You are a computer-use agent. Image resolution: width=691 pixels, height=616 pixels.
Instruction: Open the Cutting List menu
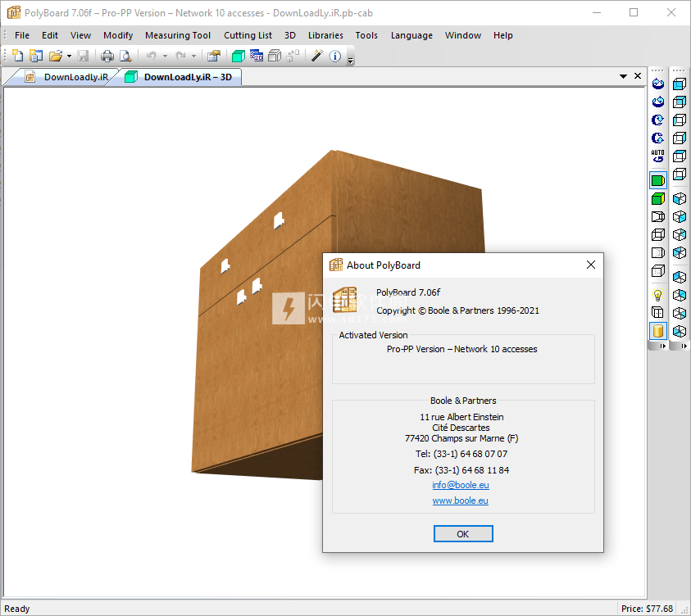(x=248, y=35)
